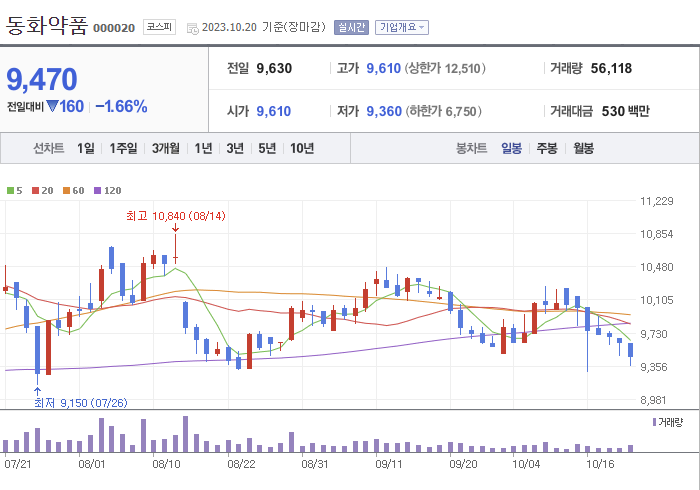The width and height of the screenshot is (700, 490).
Task: Open the 기업개요 dropdown
Action: (402, 27)
